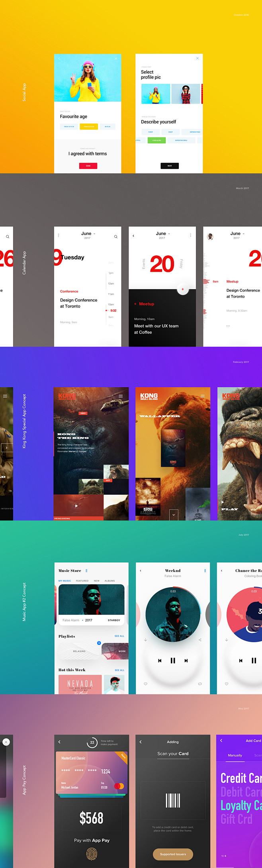
Task: Open the hamburger menu on Kong Wallpaper screen
Action: coord(202,396)
